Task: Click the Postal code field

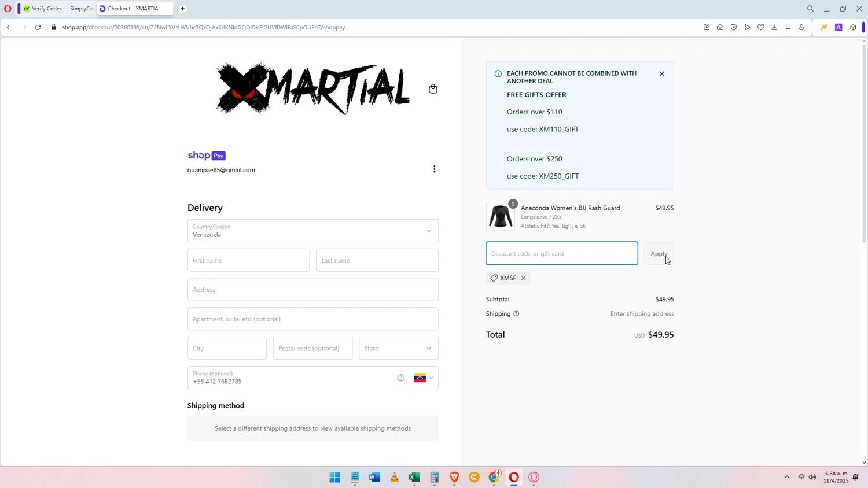Action: [x=312, y=349]
